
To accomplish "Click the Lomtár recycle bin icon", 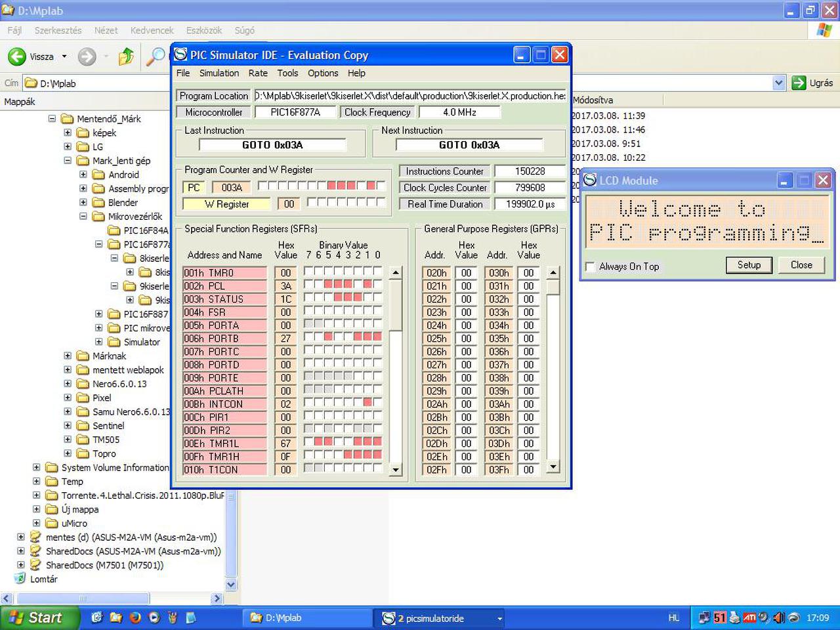I will coord(20,579).
